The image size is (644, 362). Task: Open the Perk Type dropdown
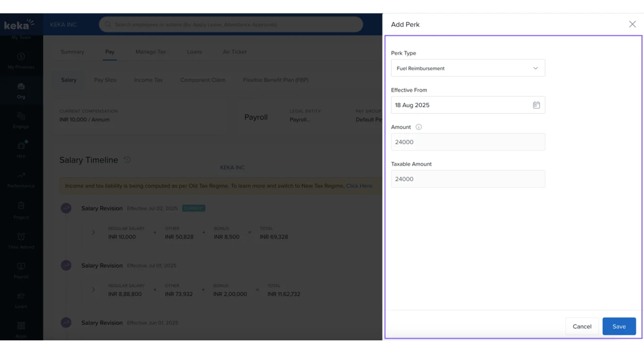(x=468, y=68)
